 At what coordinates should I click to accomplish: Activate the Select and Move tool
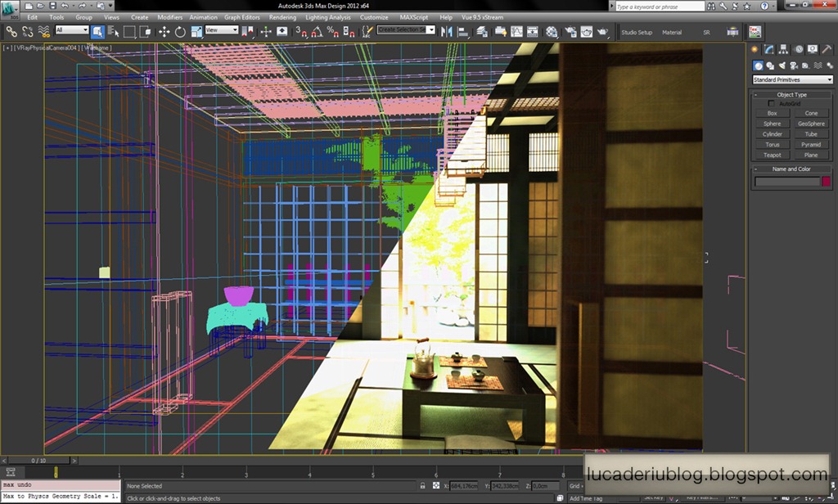(x=164, y=32)
